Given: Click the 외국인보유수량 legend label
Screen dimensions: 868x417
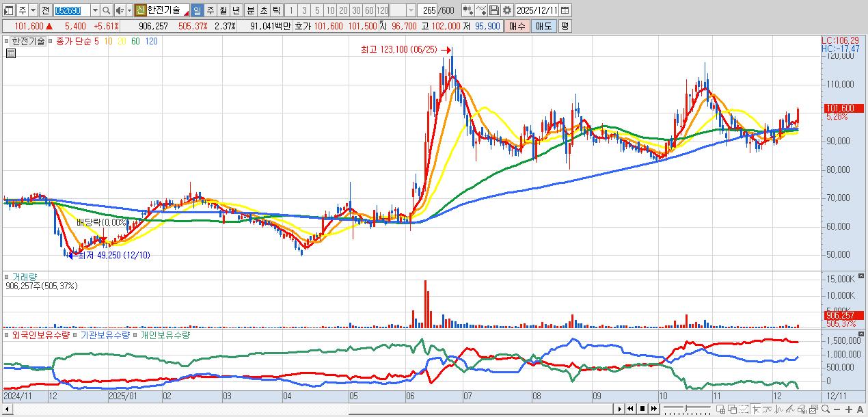Looking at the screenshot, I should pyautogui.click(x=40, y=335).
